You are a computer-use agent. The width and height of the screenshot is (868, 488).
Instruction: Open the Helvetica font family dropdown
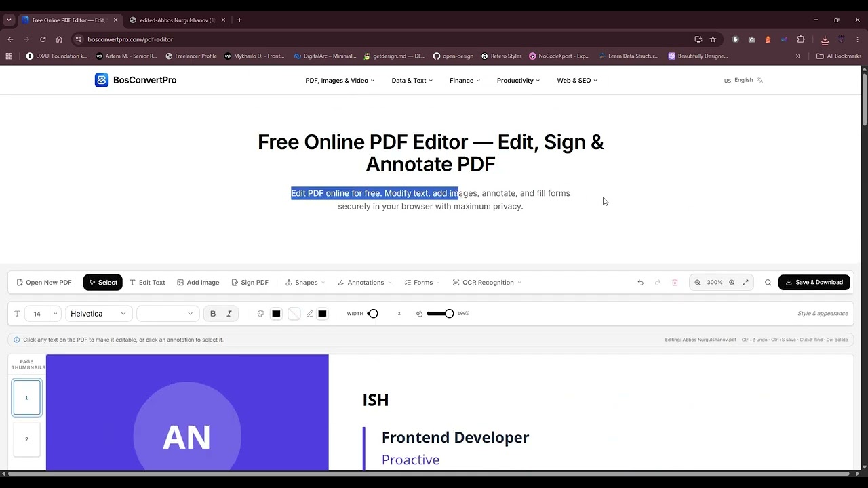click(98, 314)
